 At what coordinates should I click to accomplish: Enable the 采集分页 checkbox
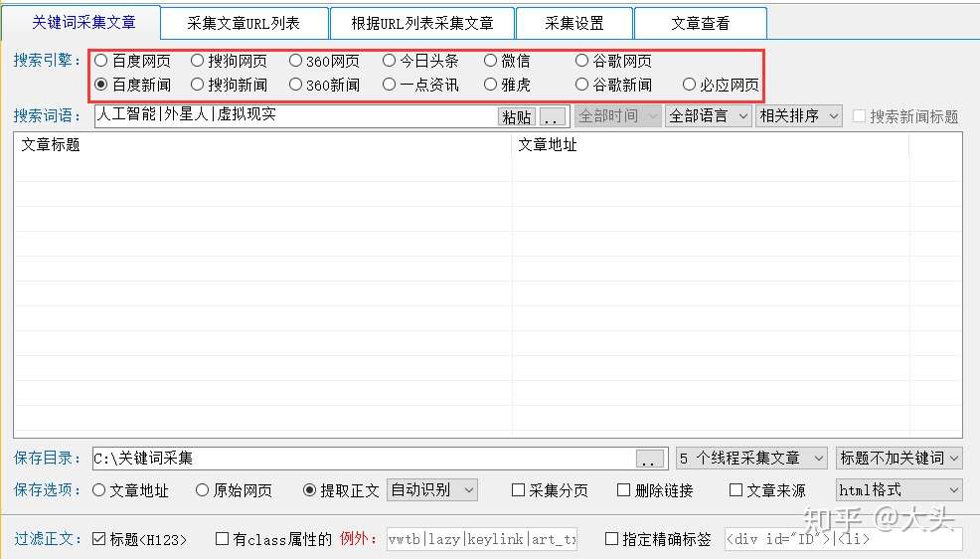click(x=518, y=490)
